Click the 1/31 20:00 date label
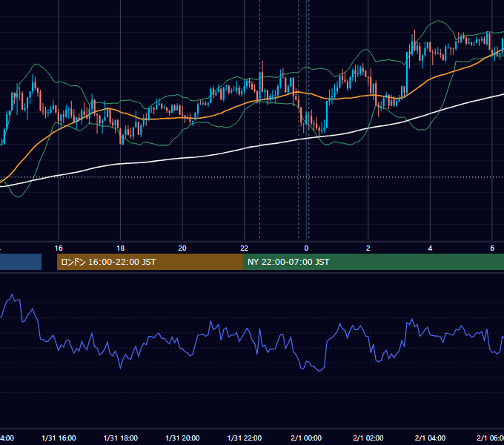Image resolution: width=504 pixels, height=445 pixels. [x=182, y=438]
